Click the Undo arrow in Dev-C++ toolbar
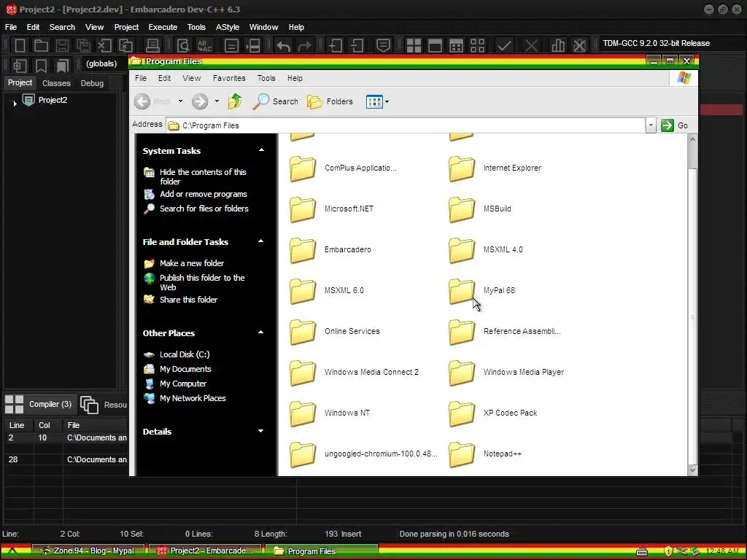 click(x=284, y=46)
